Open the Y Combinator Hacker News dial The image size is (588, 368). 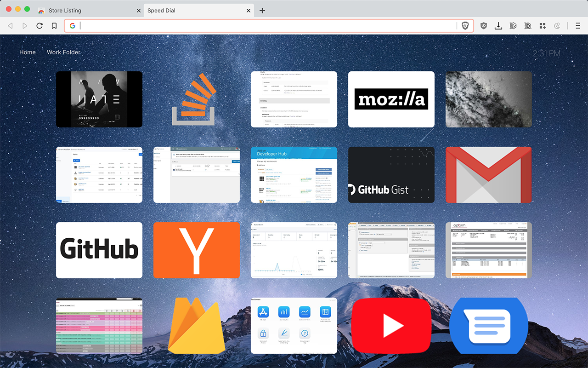point(197,250)
